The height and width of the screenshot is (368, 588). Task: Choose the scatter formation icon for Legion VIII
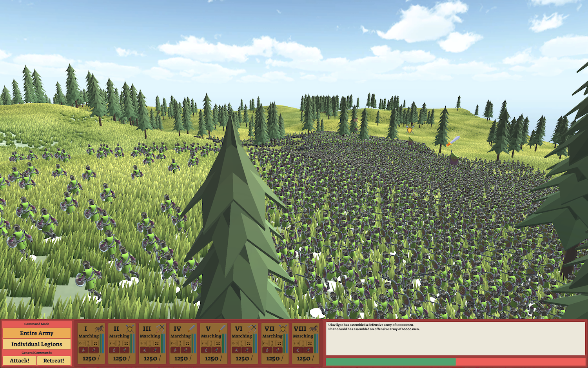point(310,343)
